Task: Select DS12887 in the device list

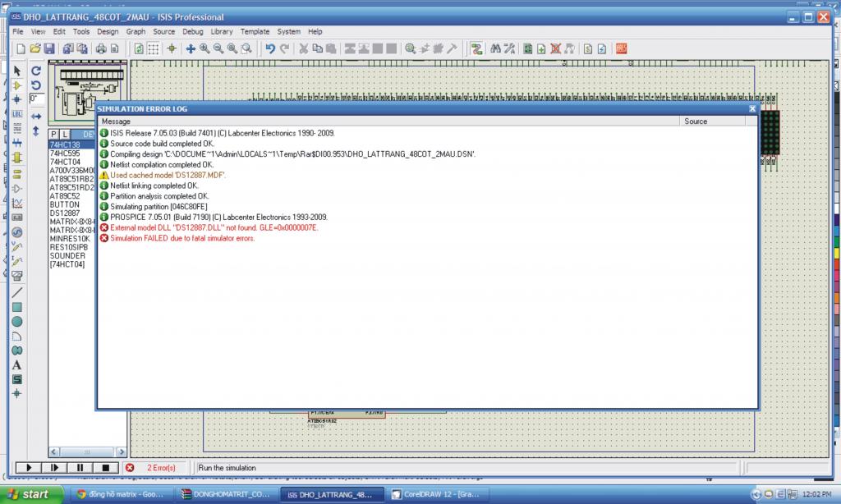Action: [x=64, y=213]
